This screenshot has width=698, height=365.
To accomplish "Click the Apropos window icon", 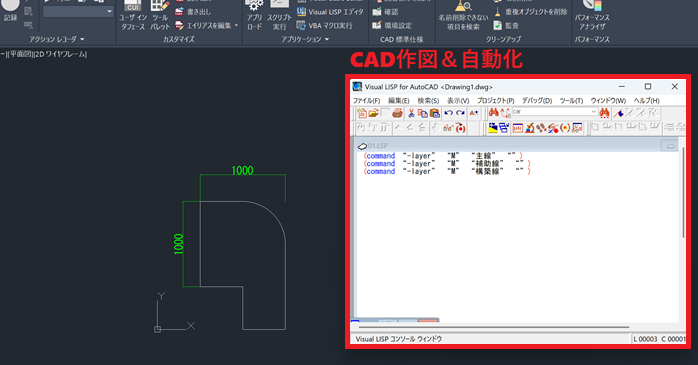I will tap(577, 128).
